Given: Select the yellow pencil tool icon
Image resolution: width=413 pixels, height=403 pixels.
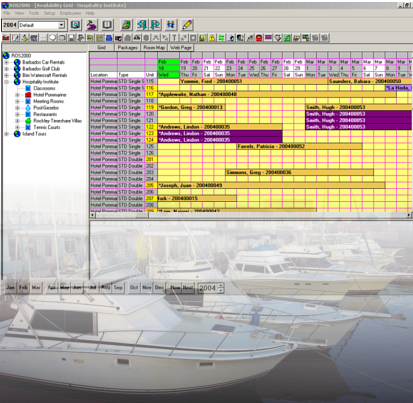Looking at the screenshot, I should point(187,25).
